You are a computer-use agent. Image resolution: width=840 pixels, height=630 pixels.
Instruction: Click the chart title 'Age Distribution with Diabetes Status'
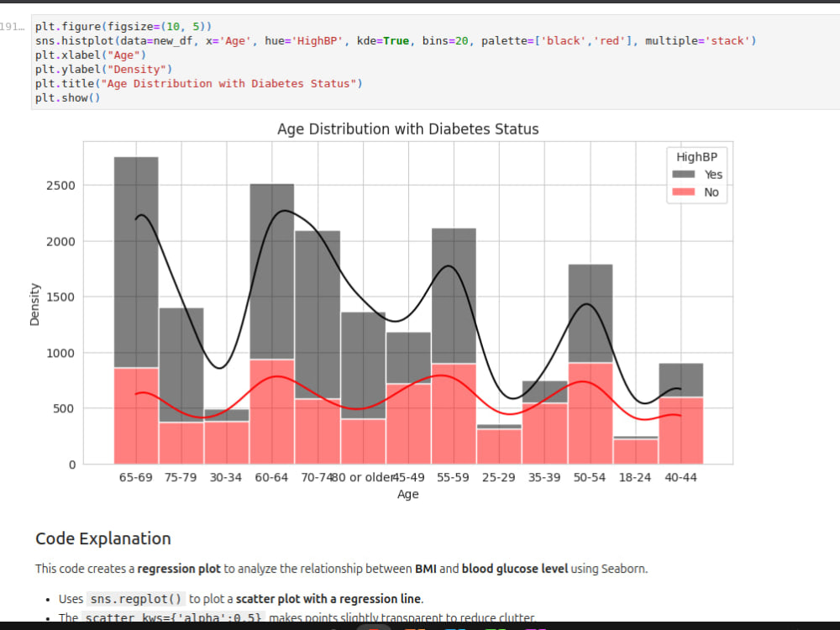pyautogui.click(x=408, y=129)
